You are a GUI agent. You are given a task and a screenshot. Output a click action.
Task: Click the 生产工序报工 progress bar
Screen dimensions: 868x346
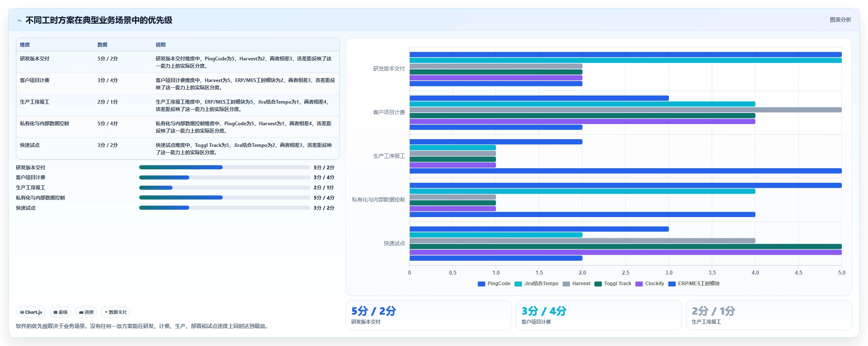225,188
